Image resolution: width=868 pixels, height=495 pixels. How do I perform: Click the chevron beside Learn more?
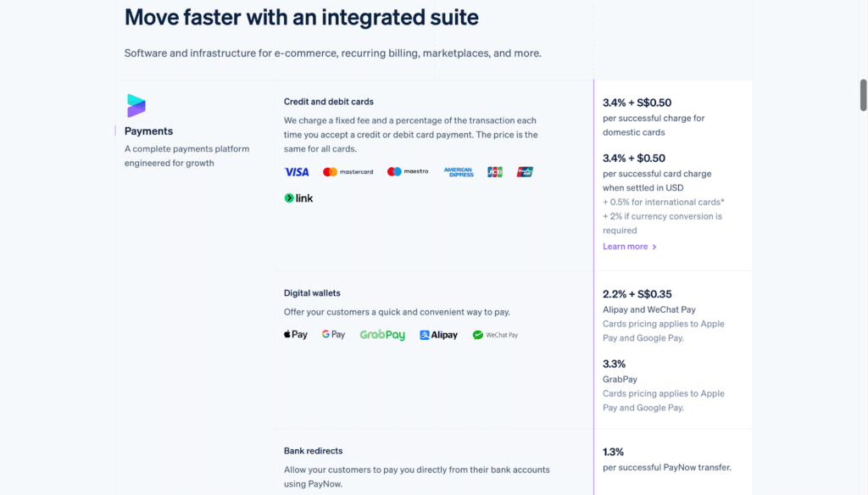[654, 247]
